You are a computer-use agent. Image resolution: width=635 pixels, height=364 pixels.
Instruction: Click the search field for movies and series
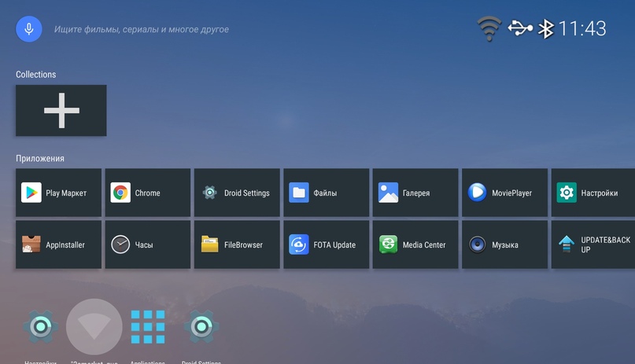point(142,29)
